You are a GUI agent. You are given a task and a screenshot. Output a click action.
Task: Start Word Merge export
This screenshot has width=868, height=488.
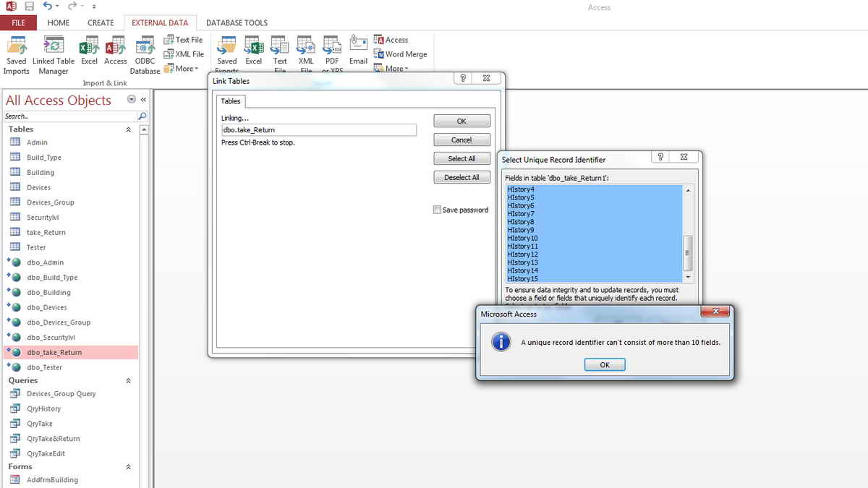[x=400, y=54]
